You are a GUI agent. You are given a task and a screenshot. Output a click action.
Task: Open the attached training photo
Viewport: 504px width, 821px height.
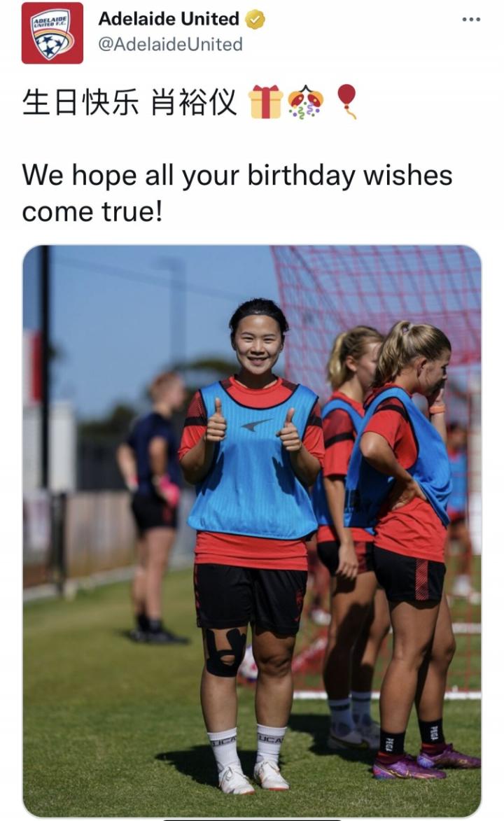[251, 531]
